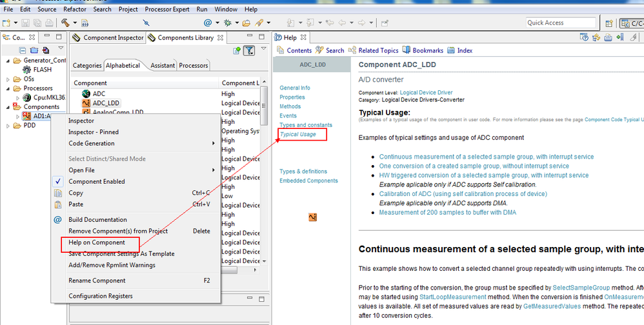This screenshot has width=644, height=325.
Task: Click the add component icon in Components Library
Action: pos(237,50)
